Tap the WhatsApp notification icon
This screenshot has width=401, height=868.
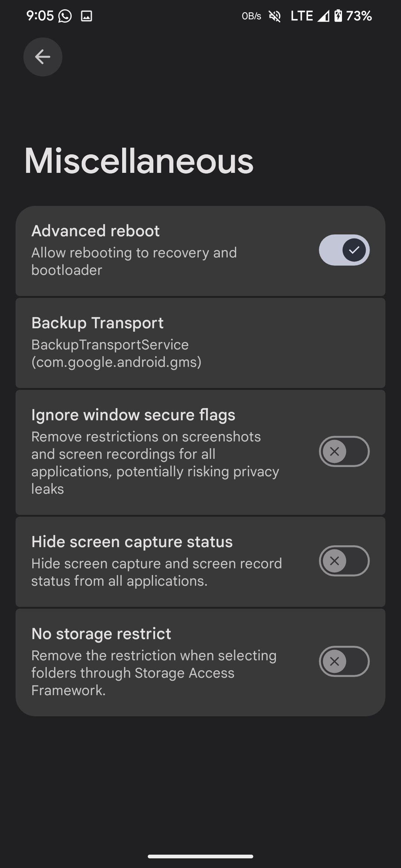pos(65,16)
